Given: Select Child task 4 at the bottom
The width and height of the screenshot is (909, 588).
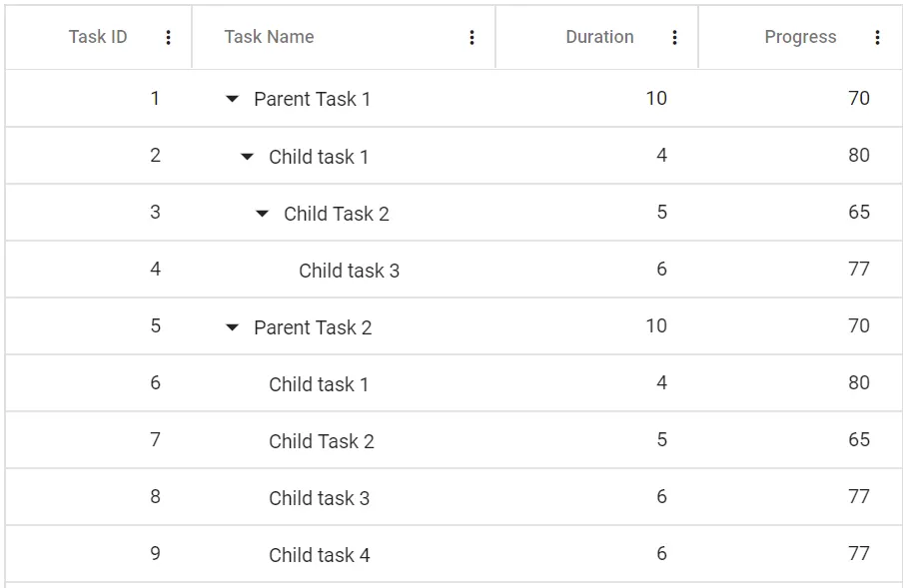Looking at the screenshot, I should coord(320,555).
